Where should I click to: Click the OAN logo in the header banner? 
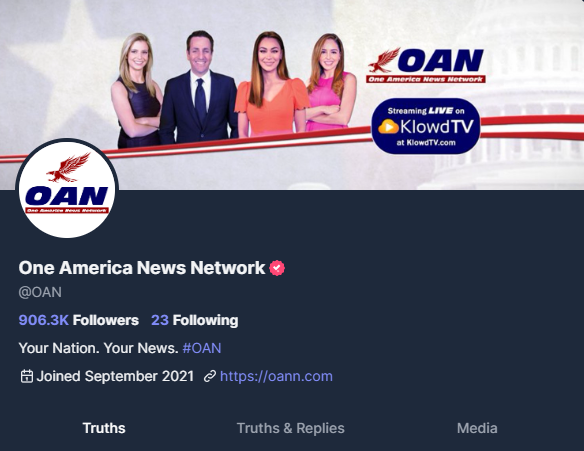(425, 65)
